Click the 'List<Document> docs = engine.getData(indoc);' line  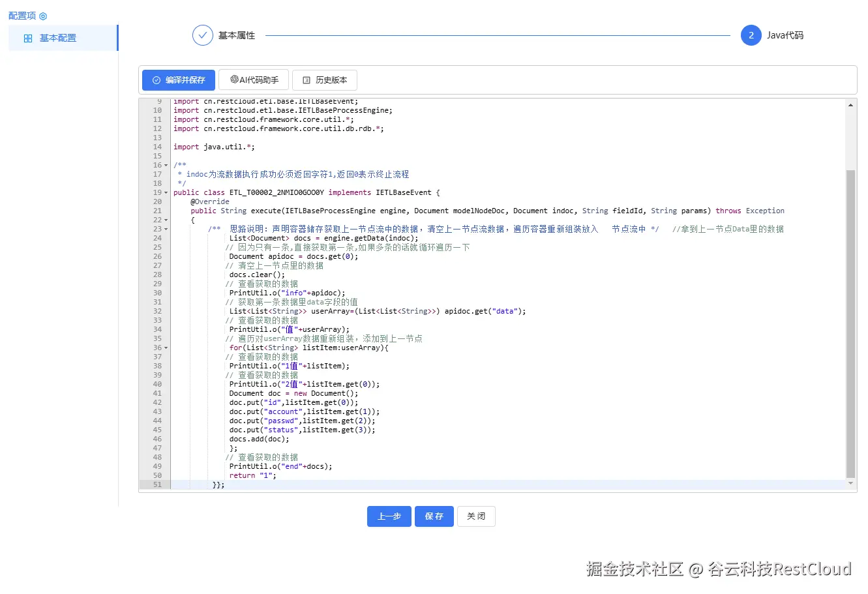323,239
